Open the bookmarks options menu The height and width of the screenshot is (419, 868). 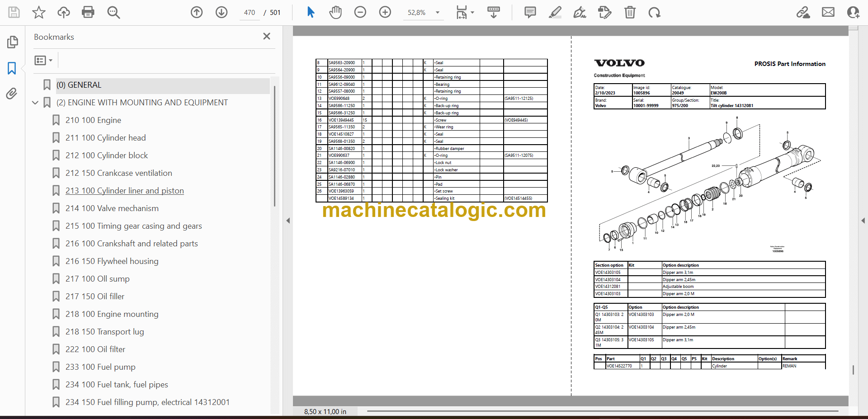tap(43, 60)
